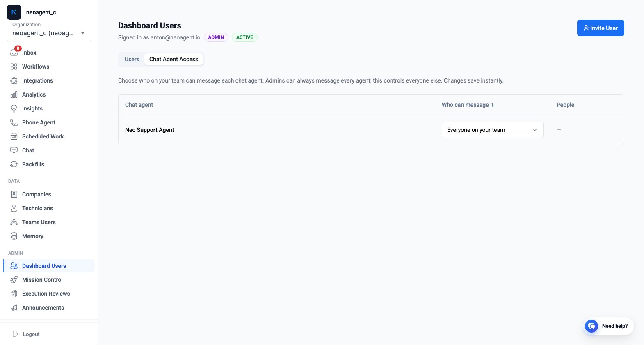Navigate to Integrations page
644x345 pixels.
tap(49, 80)
